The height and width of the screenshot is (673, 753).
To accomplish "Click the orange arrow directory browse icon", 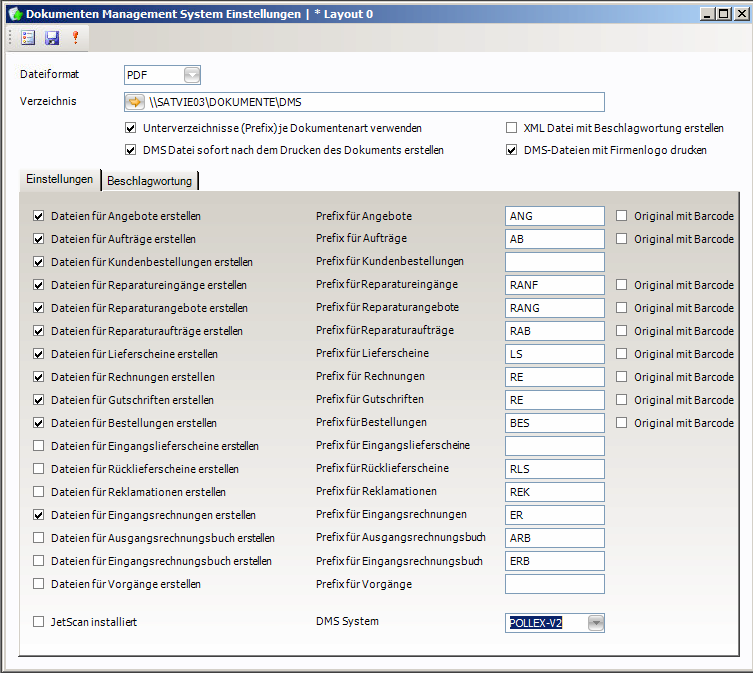I will pos(135,102).
